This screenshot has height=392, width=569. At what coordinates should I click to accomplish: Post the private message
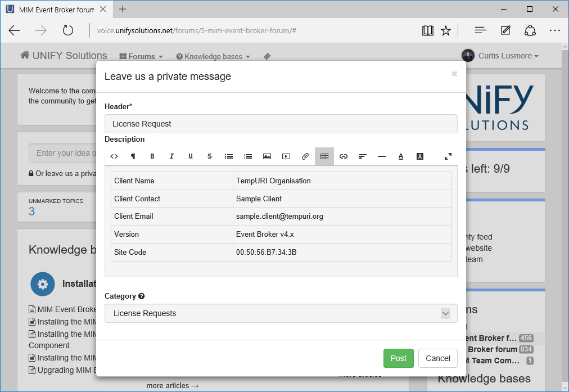click(x=399, y=358)
